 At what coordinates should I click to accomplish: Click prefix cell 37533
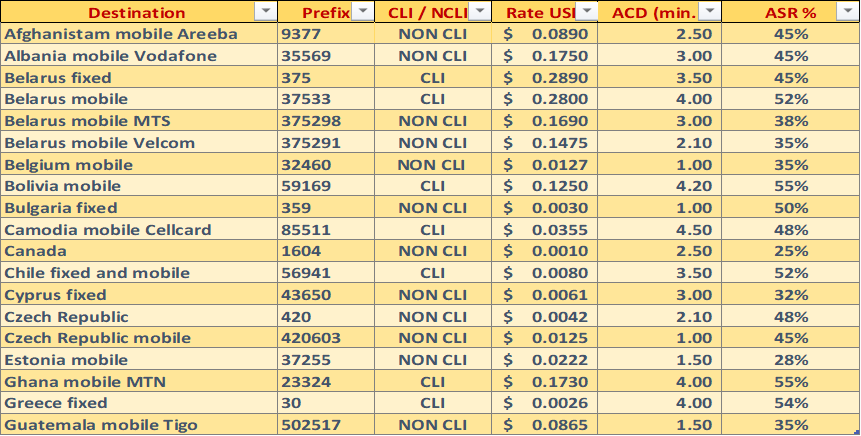pyautogui.click(x=326, y=99)
